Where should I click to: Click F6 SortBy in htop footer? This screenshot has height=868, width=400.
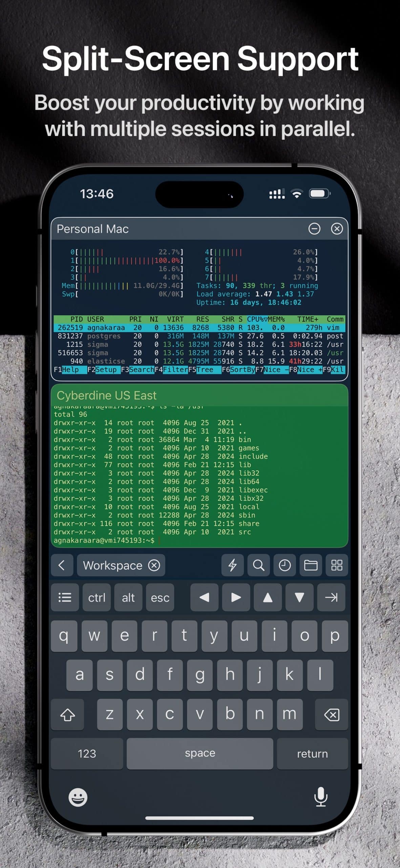click(238, 370)
